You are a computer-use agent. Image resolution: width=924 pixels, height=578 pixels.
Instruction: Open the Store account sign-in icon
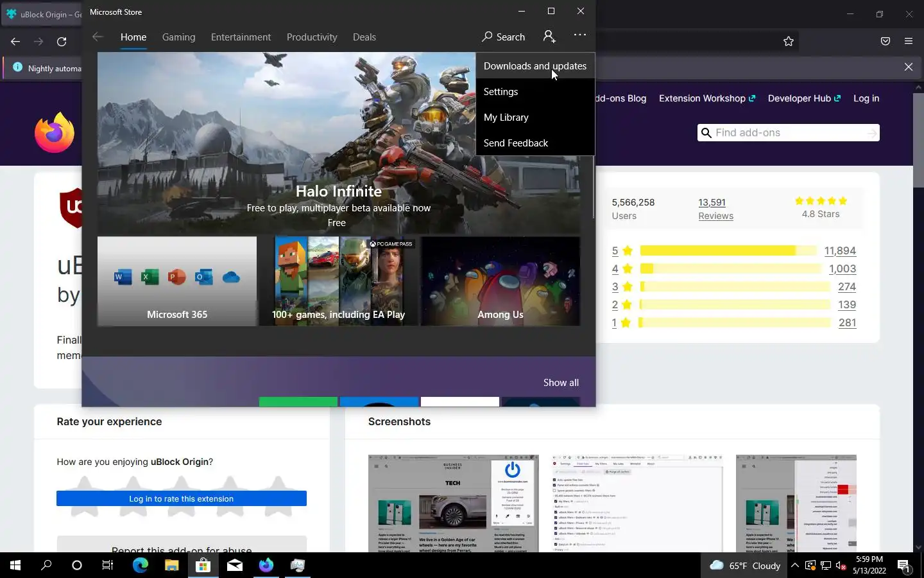(549, 36)
